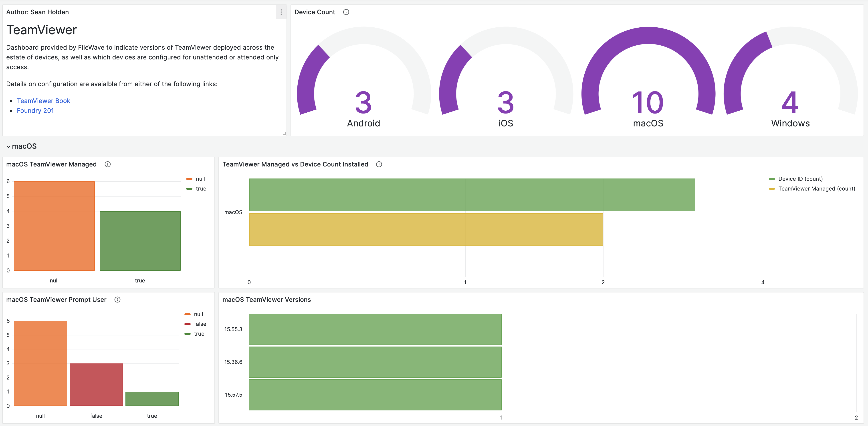Click the macOS TeamViewer Prompt User title

coord(56,300)
